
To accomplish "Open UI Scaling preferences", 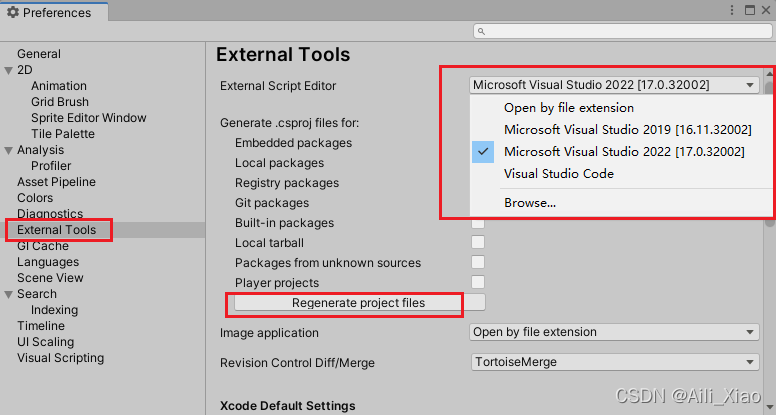I will [46, 342].
